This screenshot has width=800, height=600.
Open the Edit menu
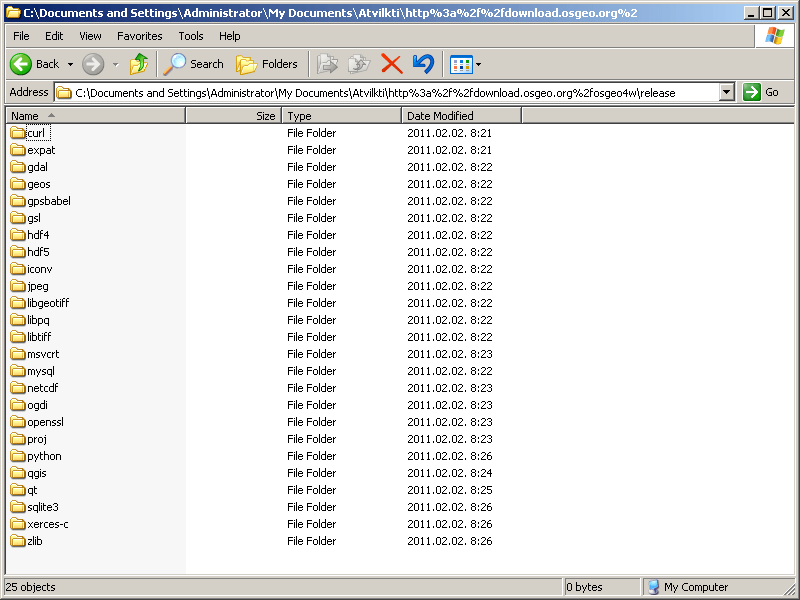(54, 36)
